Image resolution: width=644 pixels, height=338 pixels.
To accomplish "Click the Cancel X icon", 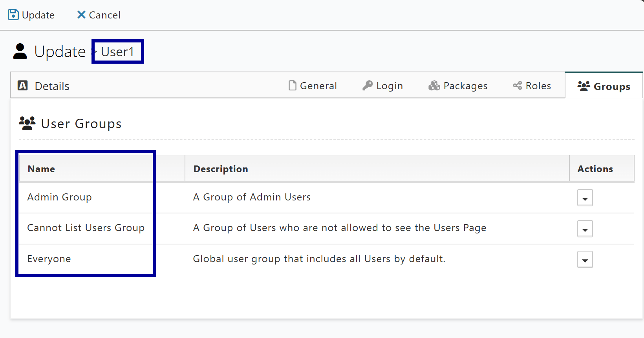I will 81,15.
